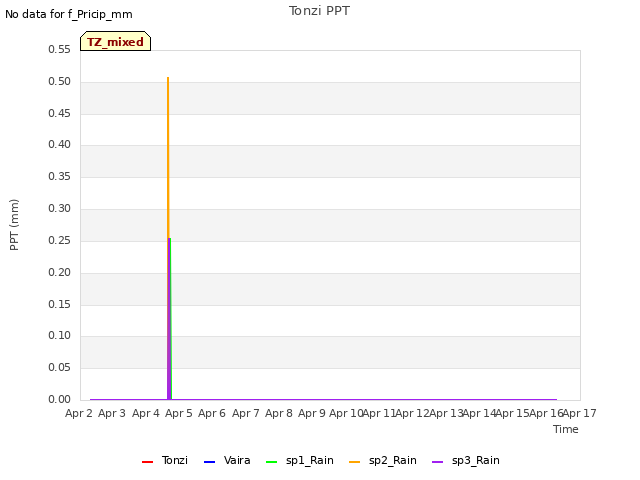Click the orange sp2_Rain legend color marker

pos(355,462)
